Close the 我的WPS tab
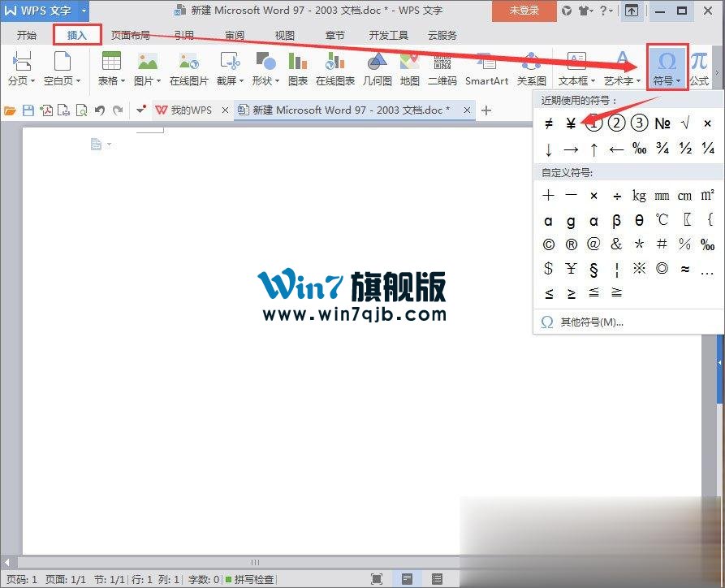Viewport: 725px width, 588px height. click(225, 110)
